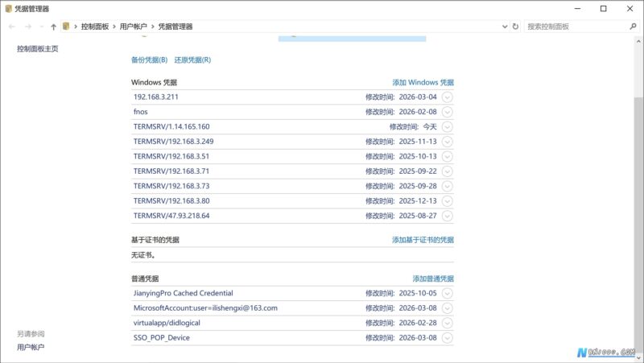Expand the TERMSRV/192.168.3.51 credential chevron
644x363 pixels.
coord(448,156)
